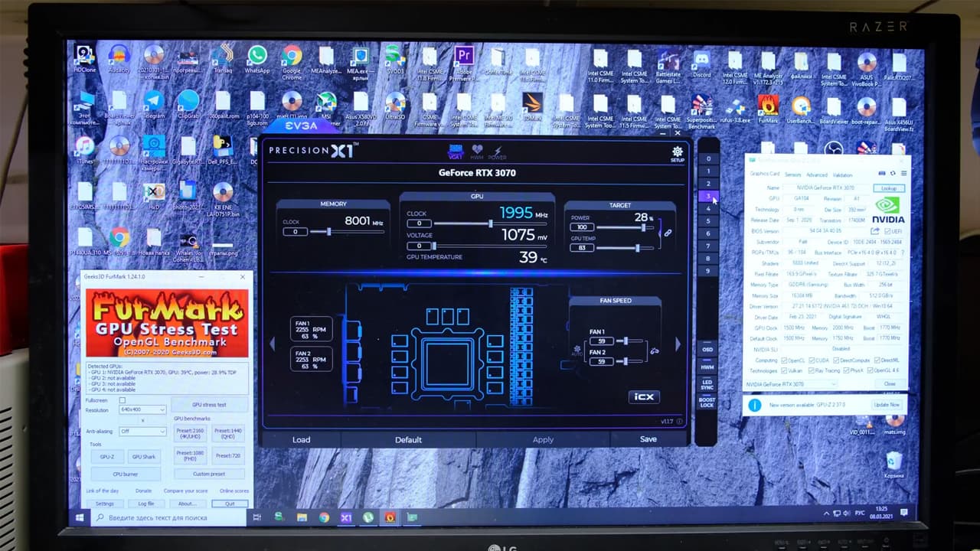Screen dimensions: 980x551
Task: Click GPU-Z refresh icon
Action: [893, 174]
